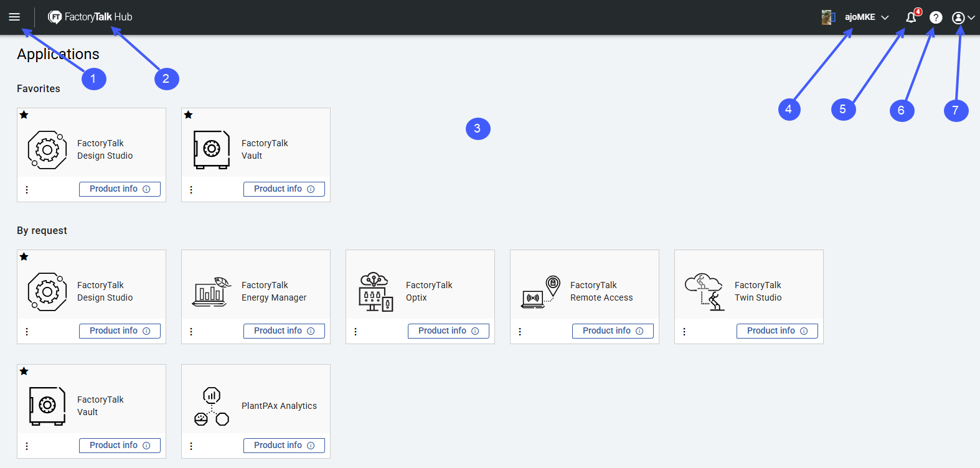Open Energy Manager three-dot menu
Viewport: 980px width, 468px height.
point(191,332)
